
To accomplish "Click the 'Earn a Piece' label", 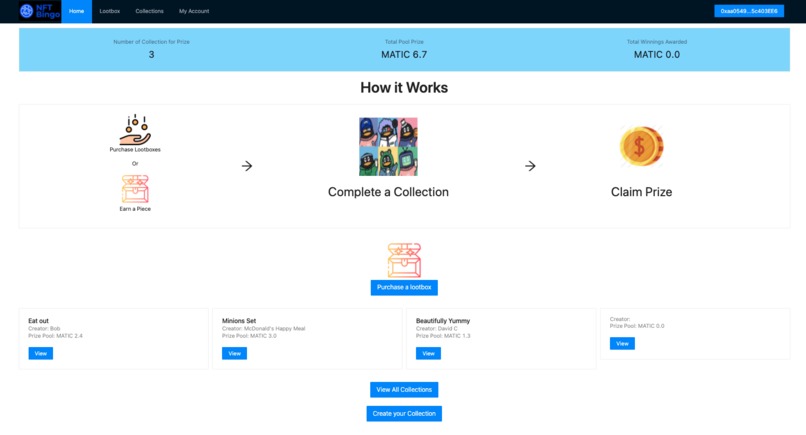I will (135, 209).
